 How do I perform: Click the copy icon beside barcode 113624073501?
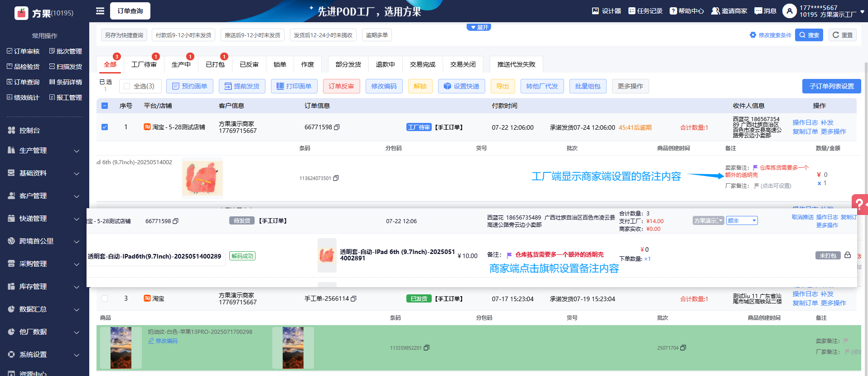pos(336,178)
